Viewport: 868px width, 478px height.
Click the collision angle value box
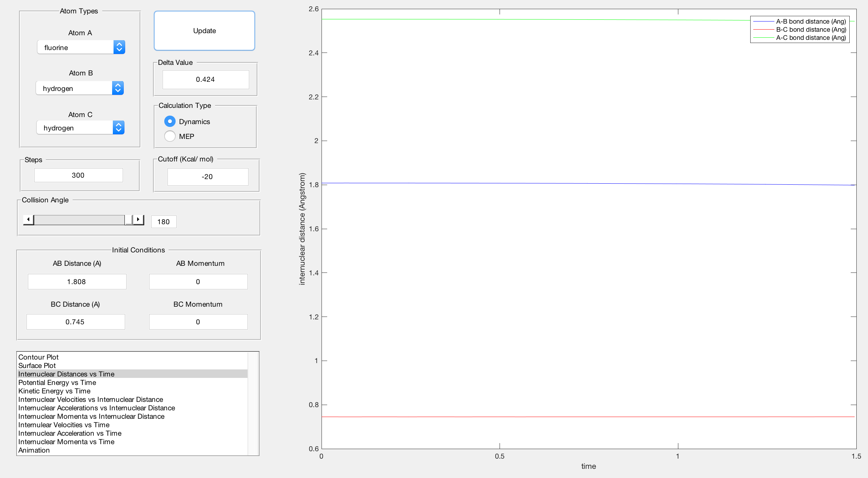coord(164,222)
